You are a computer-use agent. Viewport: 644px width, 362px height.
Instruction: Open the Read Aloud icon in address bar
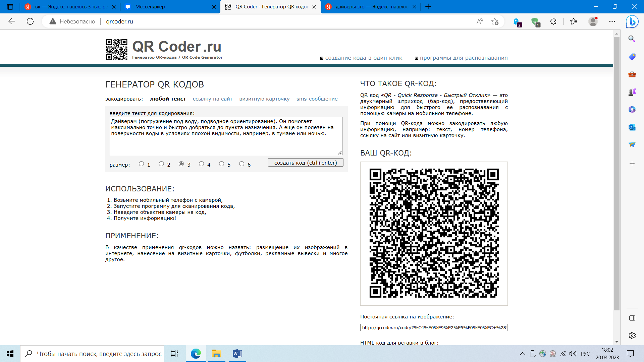(480, 21)
